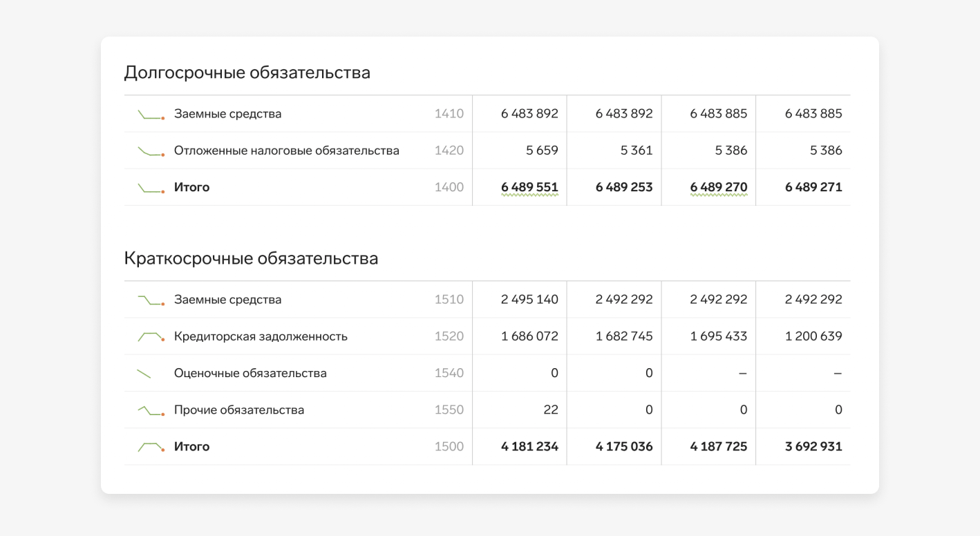The width and height of the screenshot is (980, 536).
Task: Click the bold total 3 692 931
Action: click(813, 446)
